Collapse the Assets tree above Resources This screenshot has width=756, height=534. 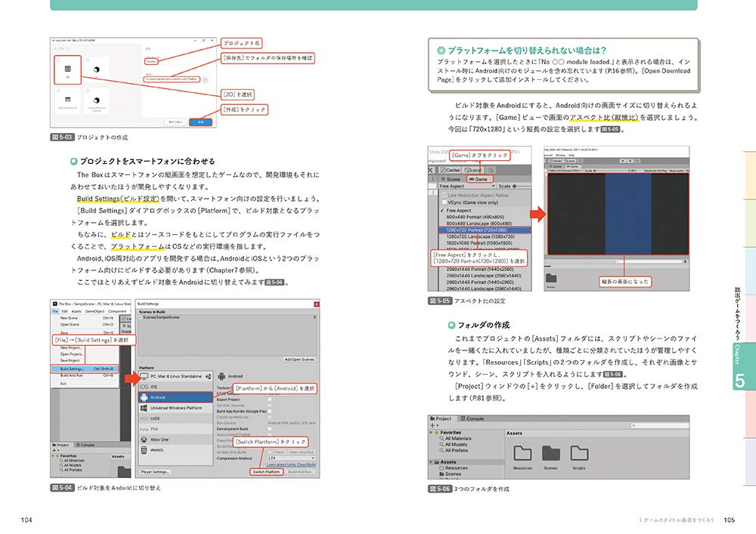click(431, 461)
